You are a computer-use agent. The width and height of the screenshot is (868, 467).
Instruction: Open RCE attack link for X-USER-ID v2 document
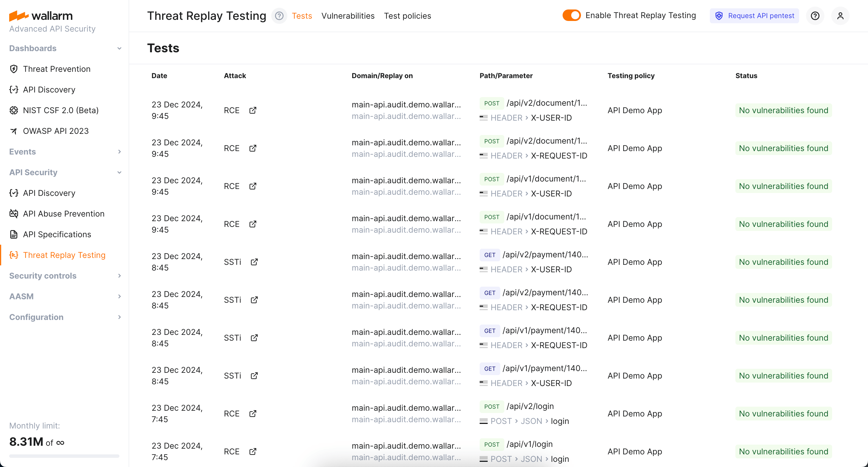click(253, 110)
